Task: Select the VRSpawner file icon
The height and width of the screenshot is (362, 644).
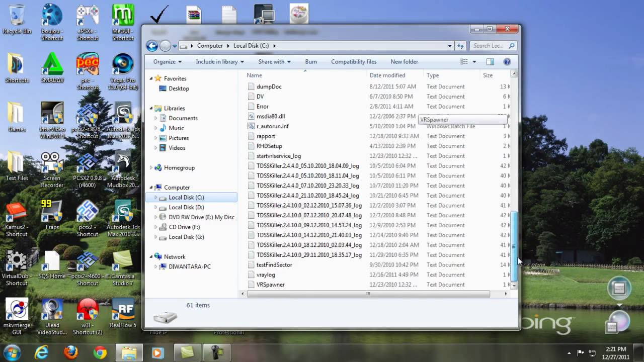Action: [252, 285]
